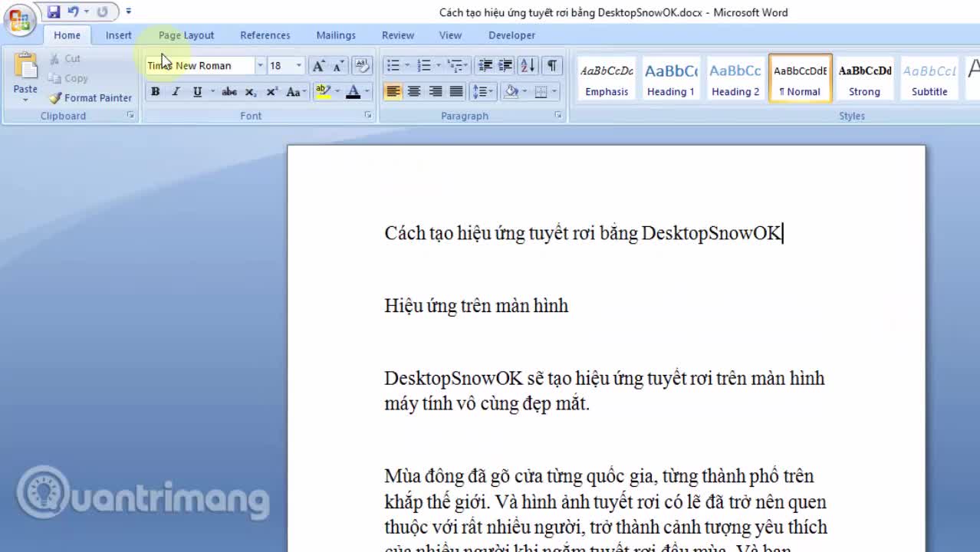Viewport: 980px width, 552px height.
Task: Apply the Emphasis style
Action: [607, 79]
